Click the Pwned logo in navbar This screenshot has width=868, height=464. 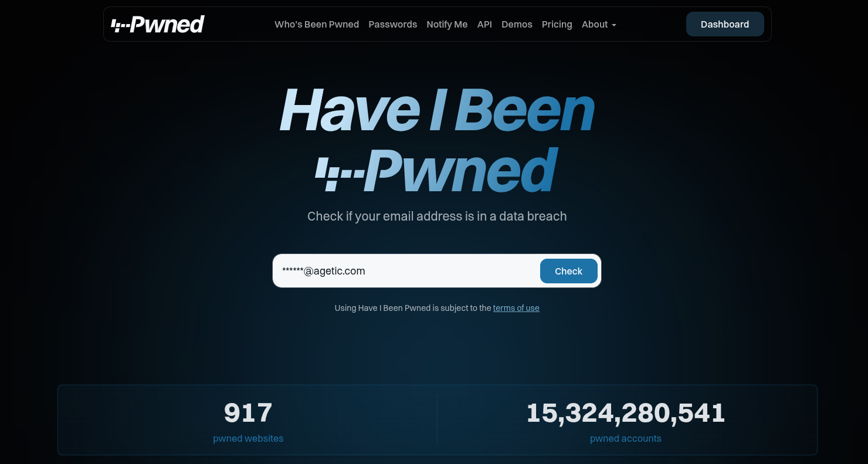click(x=158, y=24)
